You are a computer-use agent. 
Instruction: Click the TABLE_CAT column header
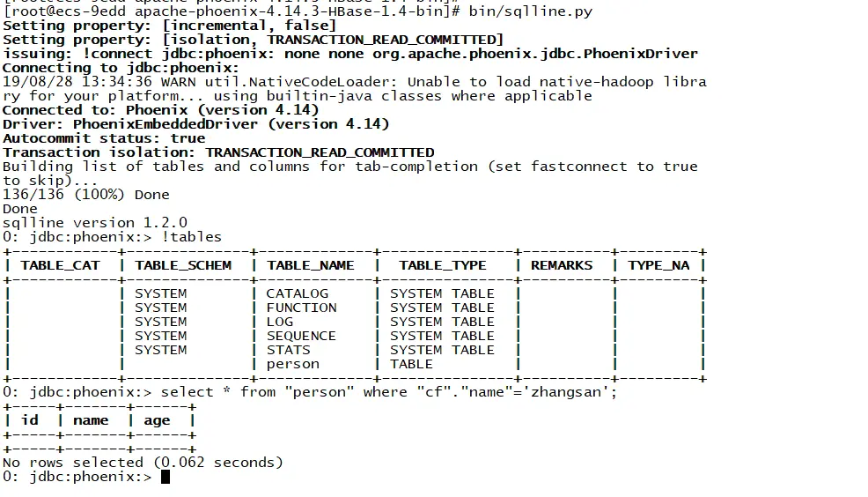click(61, 265)
